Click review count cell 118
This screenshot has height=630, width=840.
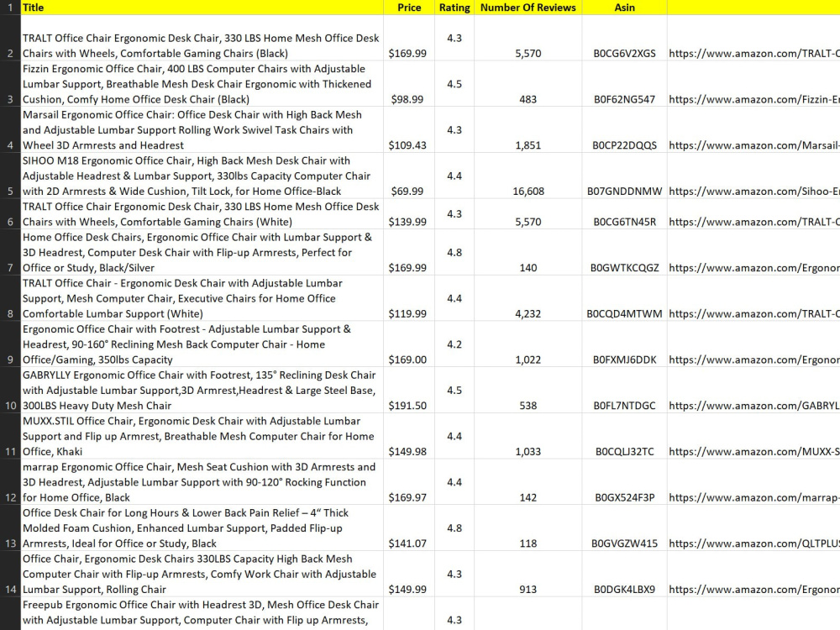(x=528, y=528)
